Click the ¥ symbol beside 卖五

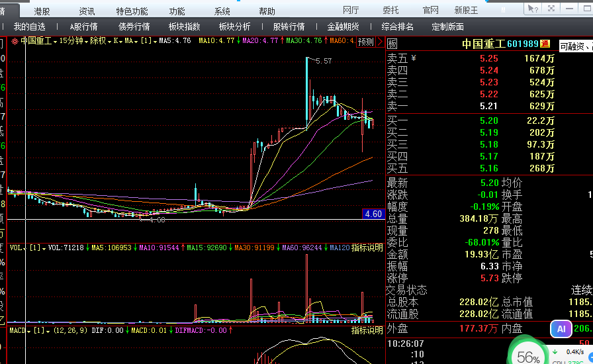414,58
